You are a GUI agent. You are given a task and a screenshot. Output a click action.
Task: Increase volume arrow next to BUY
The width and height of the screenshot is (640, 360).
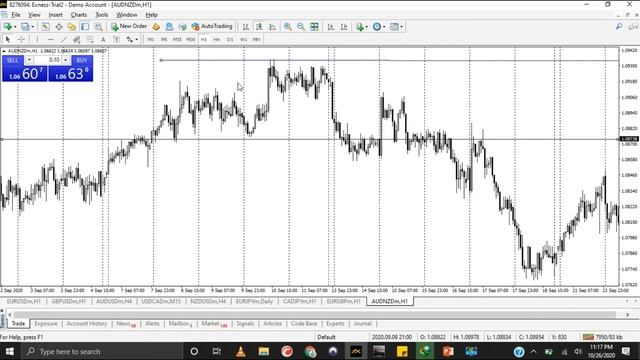[65, 60]
